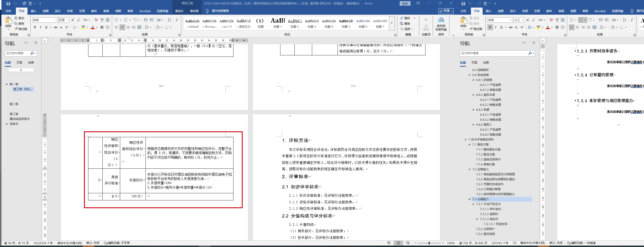Click the multilevel list icon in the left window

click(x=135, y=20)
